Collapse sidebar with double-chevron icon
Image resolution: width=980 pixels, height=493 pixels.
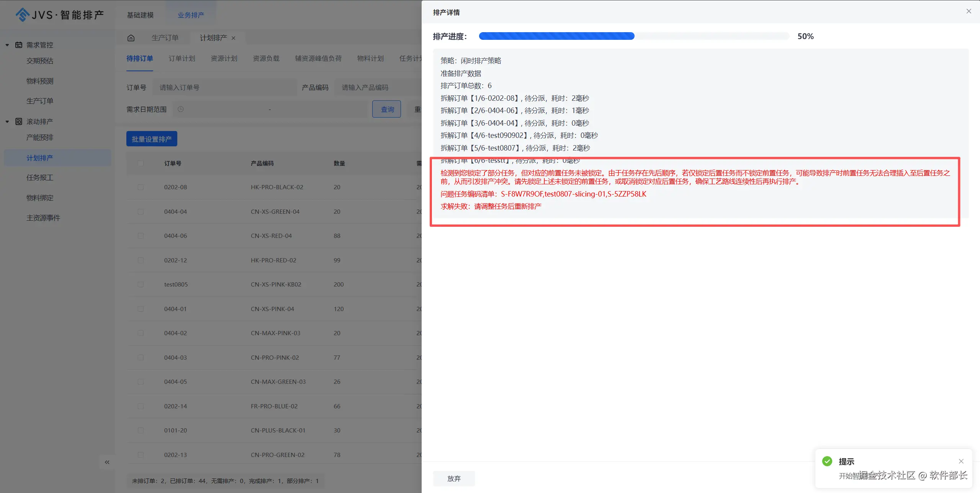tap(107, 462)
